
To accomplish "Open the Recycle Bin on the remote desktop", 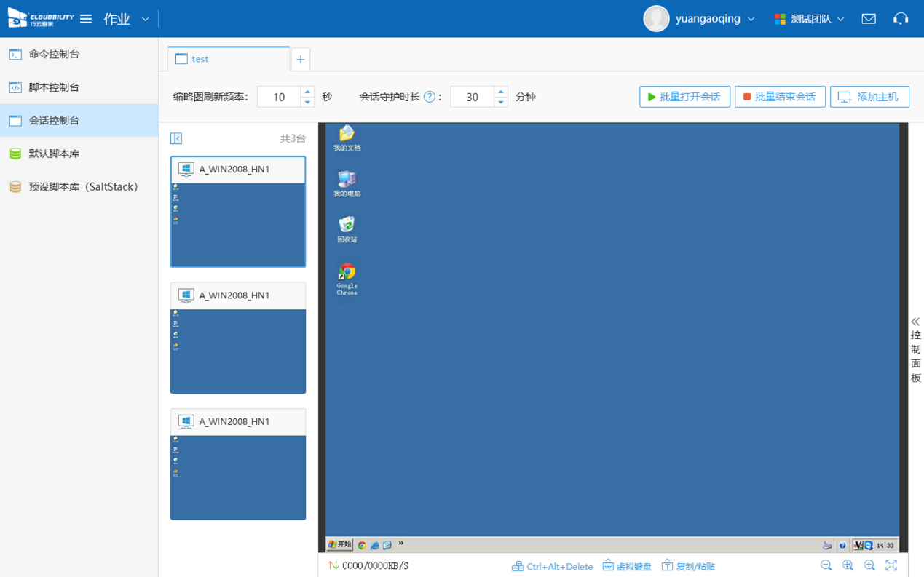I will [347, 228].
